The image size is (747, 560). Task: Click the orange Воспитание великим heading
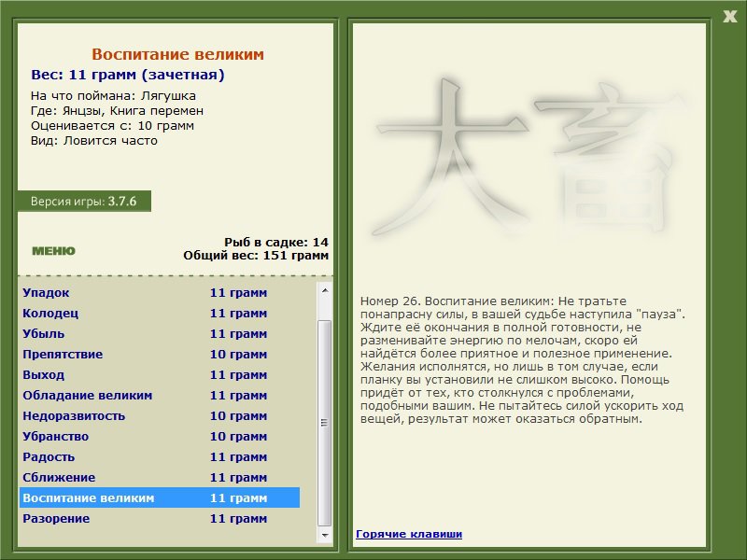(x=177, y=54)
